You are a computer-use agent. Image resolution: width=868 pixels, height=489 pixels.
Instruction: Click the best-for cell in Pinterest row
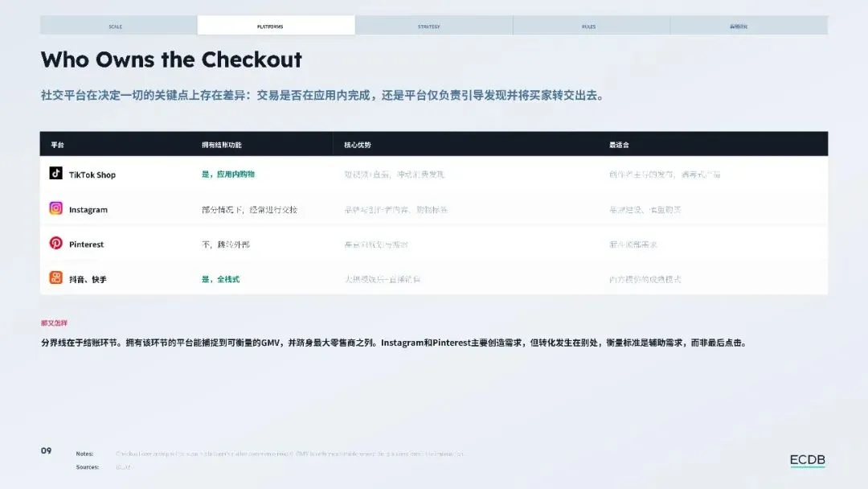(633, 244)
